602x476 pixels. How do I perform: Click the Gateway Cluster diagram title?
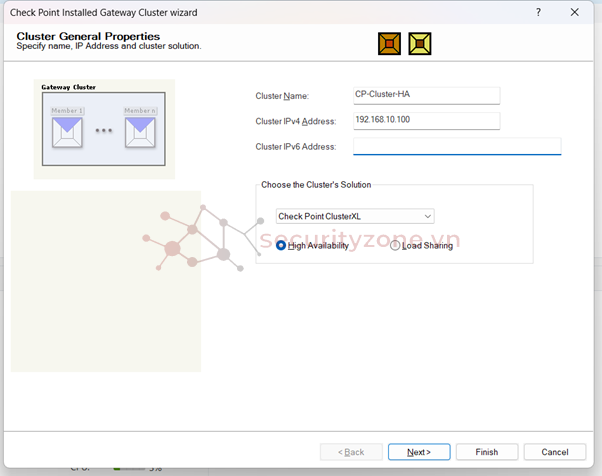[x=68, y=87]
